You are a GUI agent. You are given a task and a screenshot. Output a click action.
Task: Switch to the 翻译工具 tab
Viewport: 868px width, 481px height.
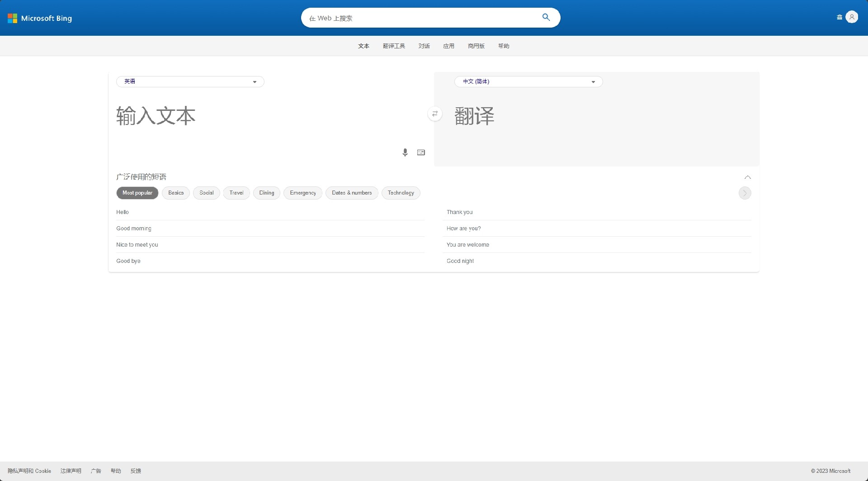coord(394,46)
